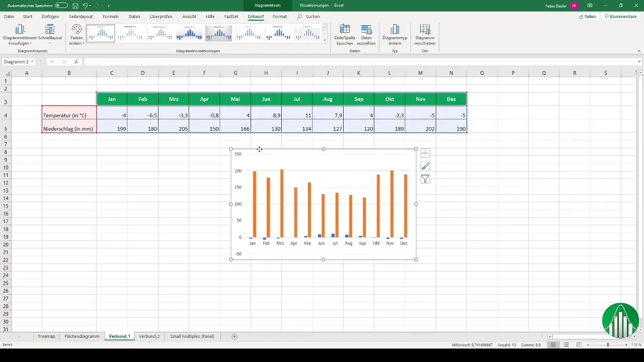Select the last chart style thumbnail in the gallery row

coord(307,34)
